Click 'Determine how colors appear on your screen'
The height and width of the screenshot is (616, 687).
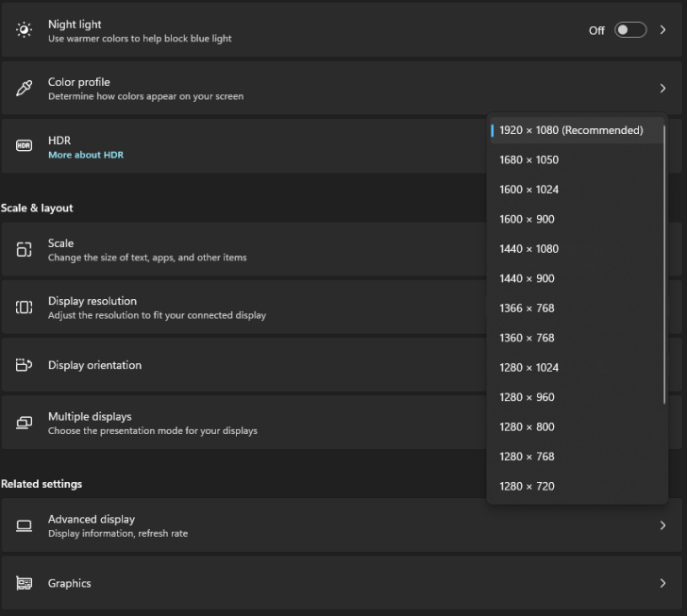coord(146,96)
